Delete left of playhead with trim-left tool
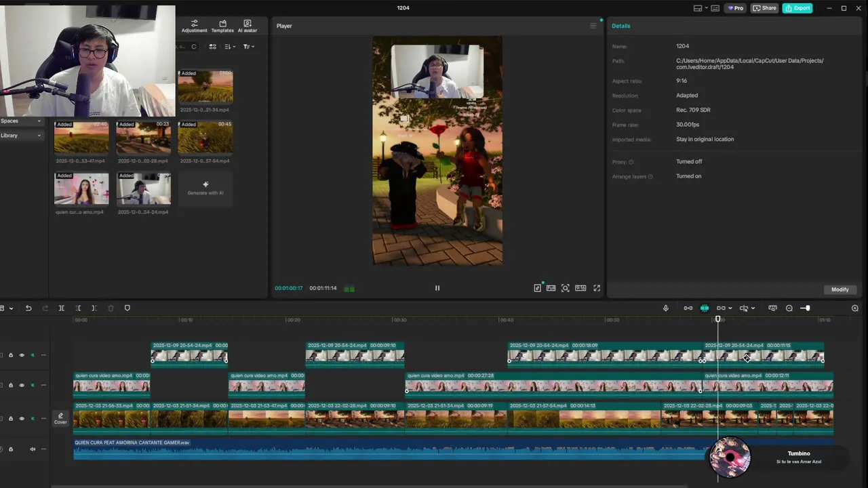Screen dimensions: 868x488 (78, 308)
